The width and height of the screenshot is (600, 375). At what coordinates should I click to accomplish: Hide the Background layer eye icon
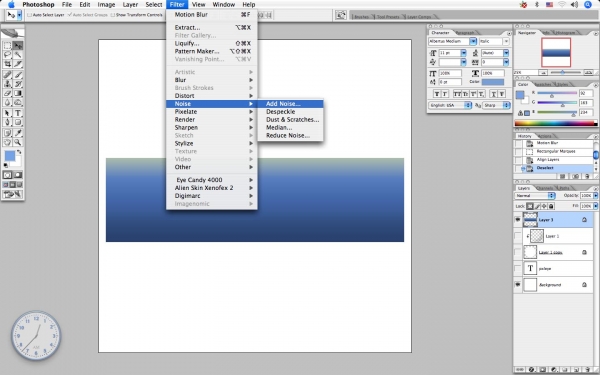point(518,284)
